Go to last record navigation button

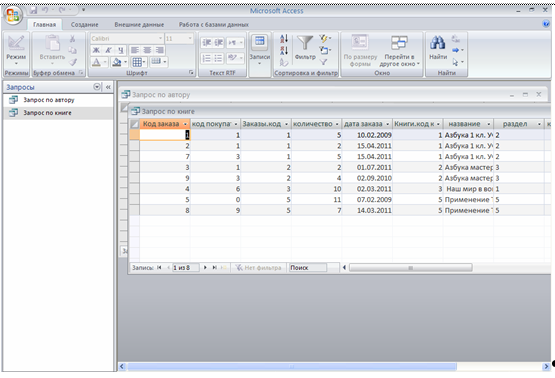tap(214, 268)
